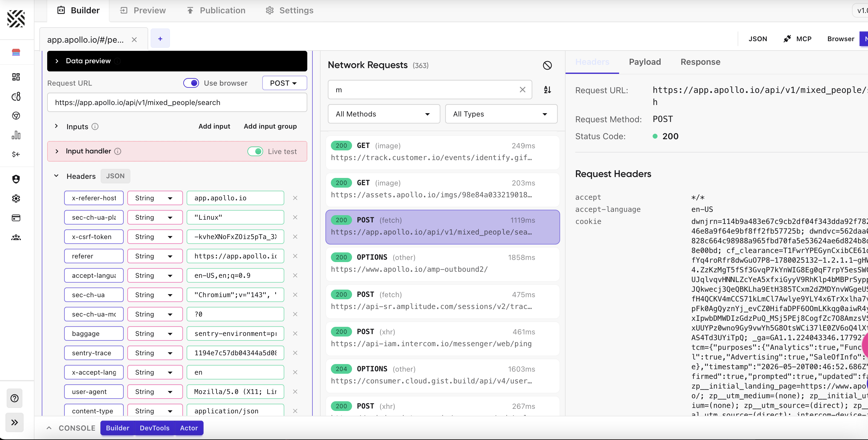The image size is (868, 440).
Task: Toggle the Live test switch
Action: tap(255, 151)
